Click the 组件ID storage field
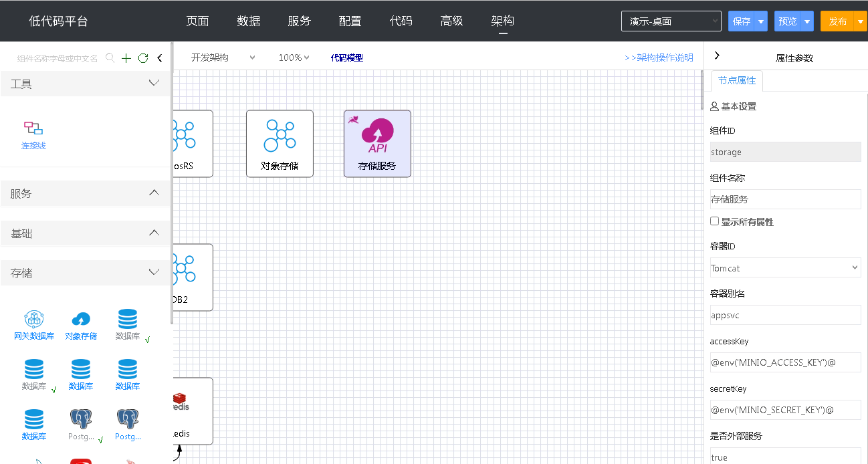Viewport: 868px width, 464px height. coord(785,152)
